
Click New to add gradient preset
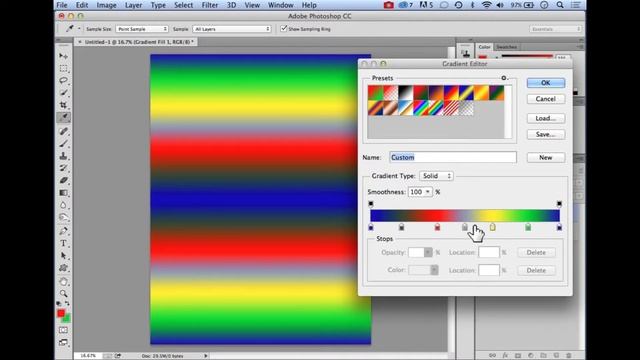click(546, 158)
